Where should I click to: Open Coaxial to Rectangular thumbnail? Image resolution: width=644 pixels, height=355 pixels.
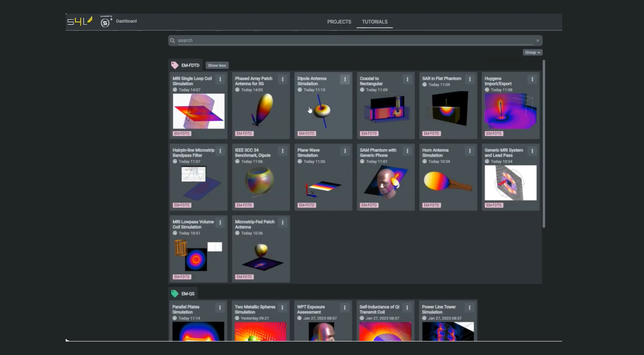coord(386,111)
